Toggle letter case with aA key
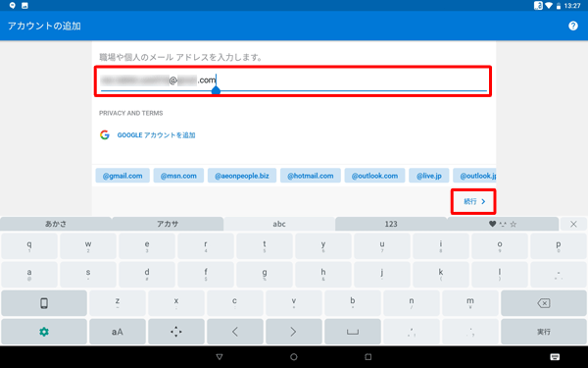 point(118,332)
